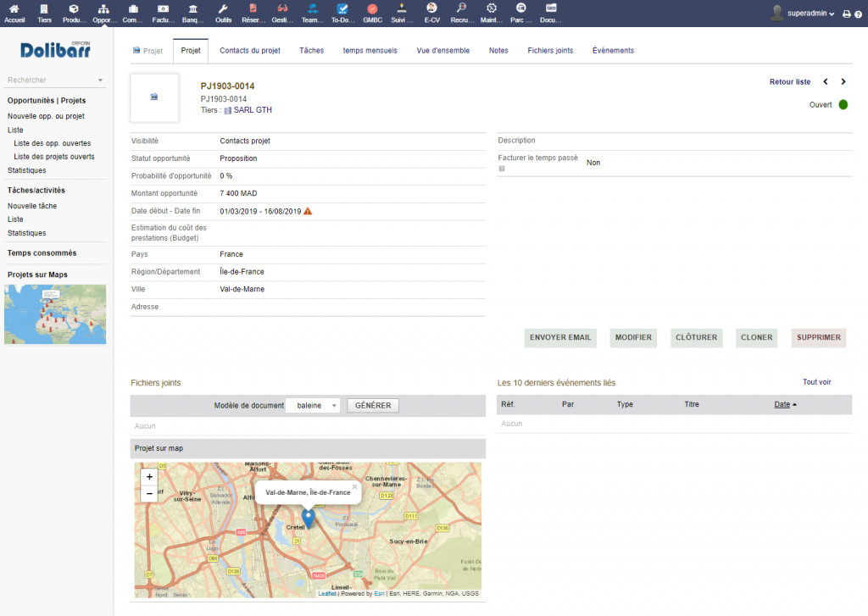
Task: Click the GÉNÉRER button
Action: (373, 406)
